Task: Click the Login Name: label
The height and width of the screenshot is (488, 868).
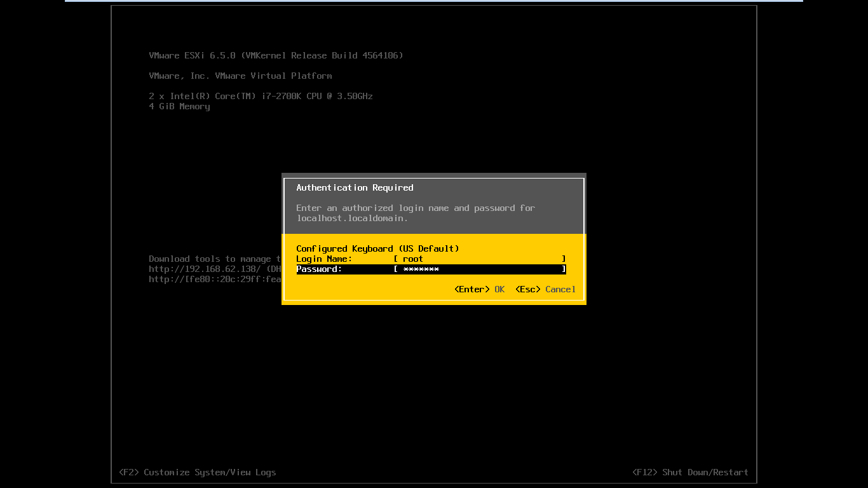Action: (324, 259)
